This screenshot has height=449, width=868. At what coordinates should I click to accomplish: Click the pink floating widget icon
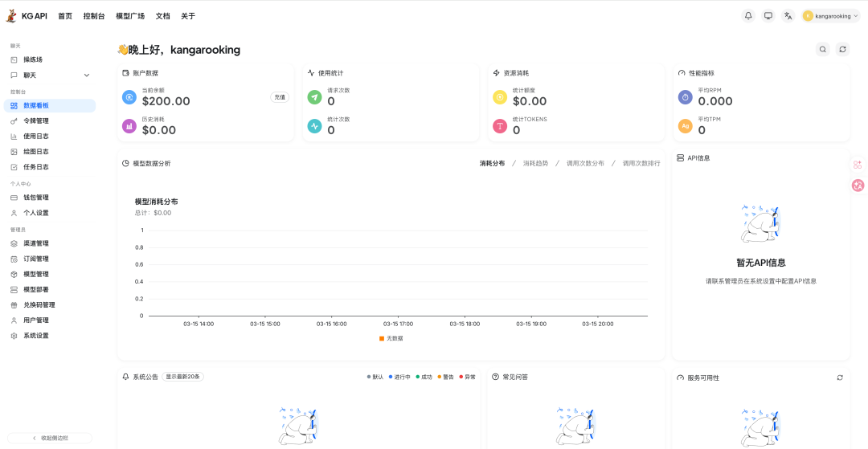(858, 186)
